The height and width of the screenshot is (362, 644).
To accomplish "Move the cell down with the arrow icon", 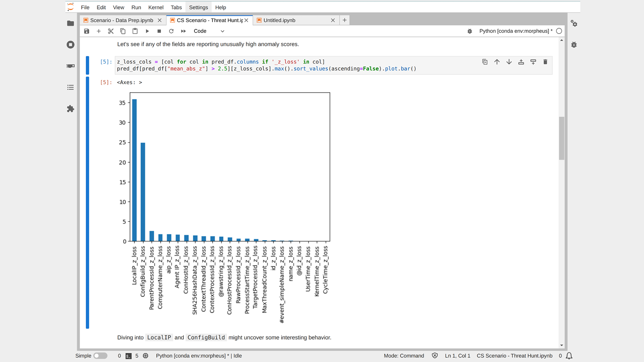I will click(x=509, y=62).
